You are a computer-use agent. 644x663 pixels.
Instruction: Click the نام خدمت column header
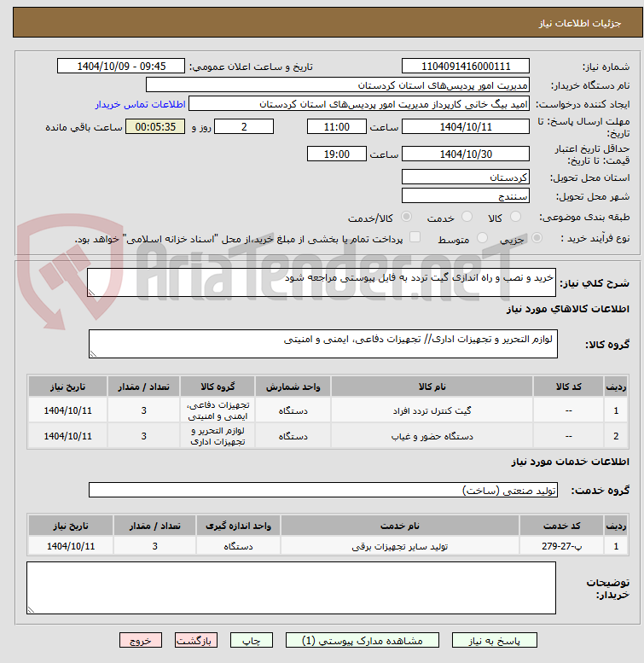tap(400, 526)
